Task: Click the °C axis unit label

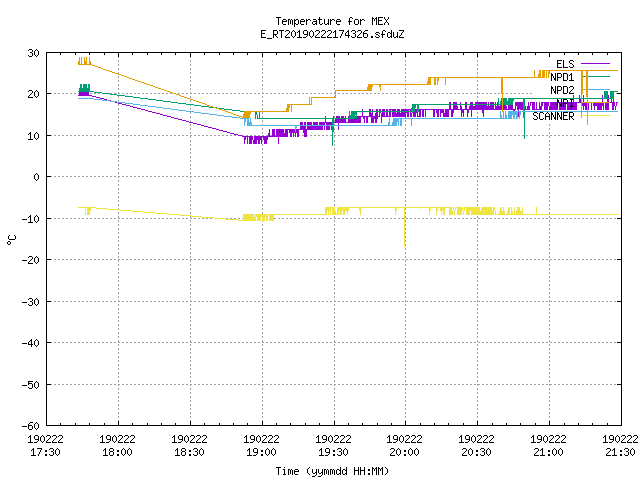Action: [x=11, y=240]
